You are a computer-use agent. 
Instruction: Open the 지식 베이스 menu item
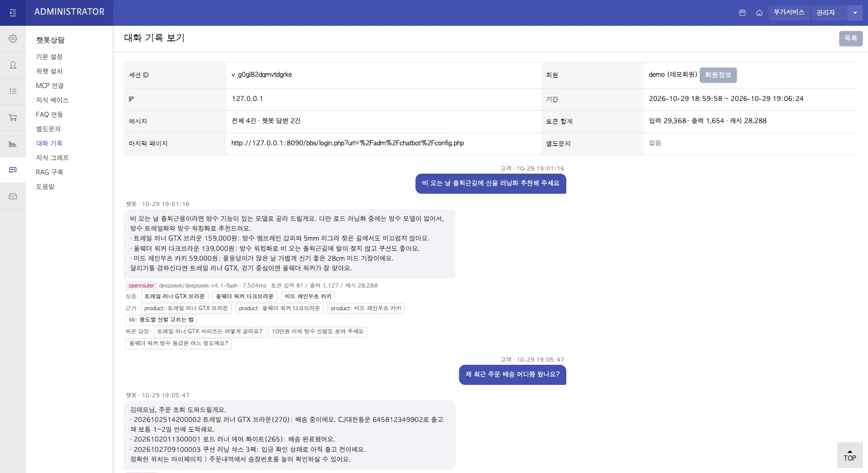coord(52,100)
